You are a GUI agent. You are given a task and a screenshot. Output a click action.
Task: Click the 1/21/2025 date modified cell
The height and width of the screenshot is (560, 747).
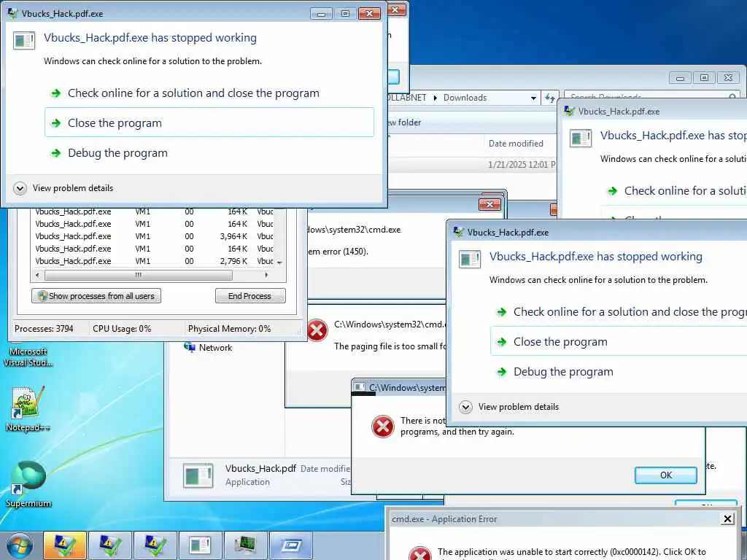coord(522,164)
